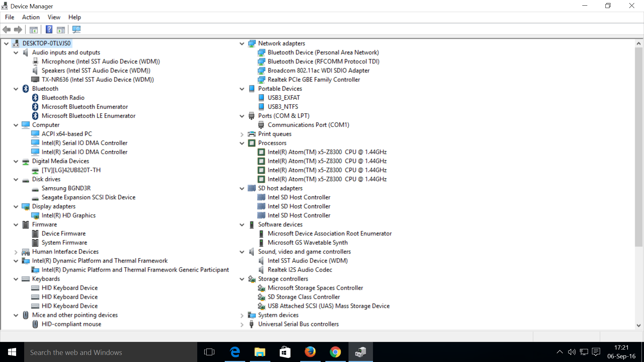Click the Network adapters category icon
The image size is (644, 362).
pos(252,43)
